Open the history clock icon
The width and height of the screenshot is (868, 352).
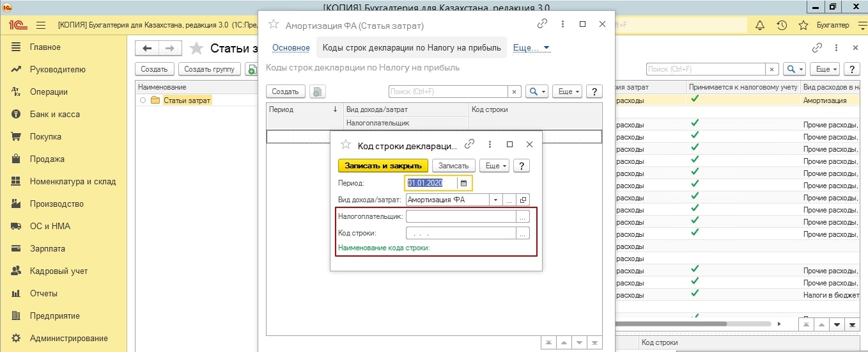782,26
